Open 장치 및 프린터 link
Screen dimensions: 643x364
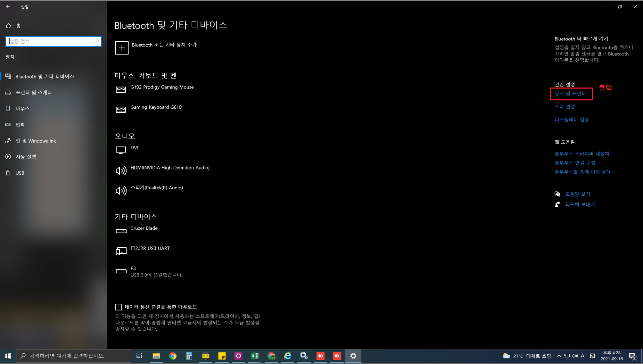tap(570, 93)
